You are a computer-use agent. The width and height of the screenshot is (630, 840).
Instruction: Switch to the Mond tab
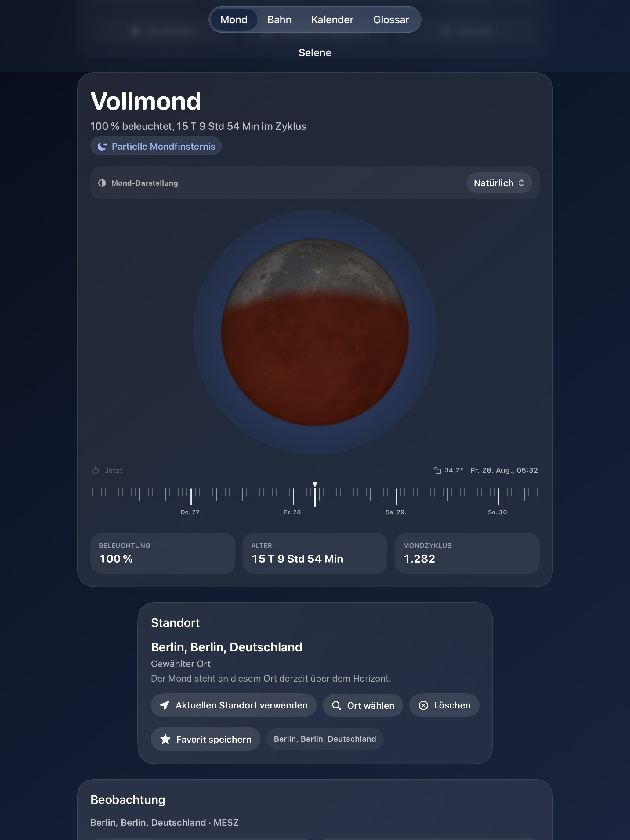coord(234,20)
